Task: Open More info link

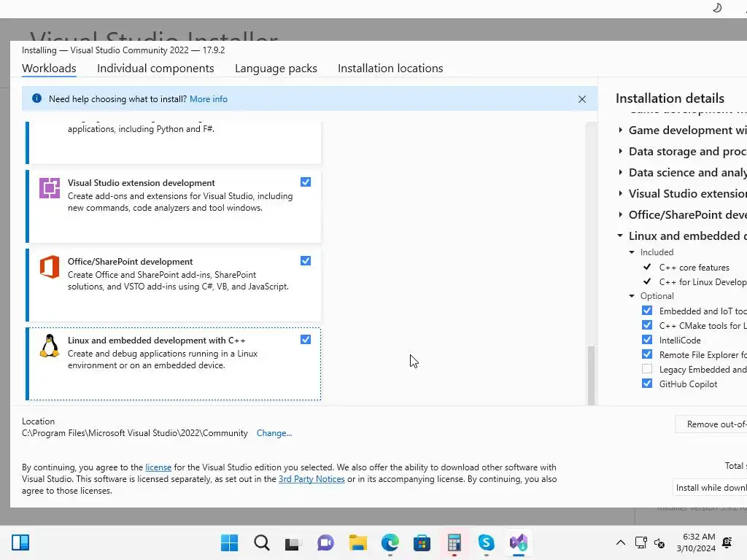Action: 209,99
